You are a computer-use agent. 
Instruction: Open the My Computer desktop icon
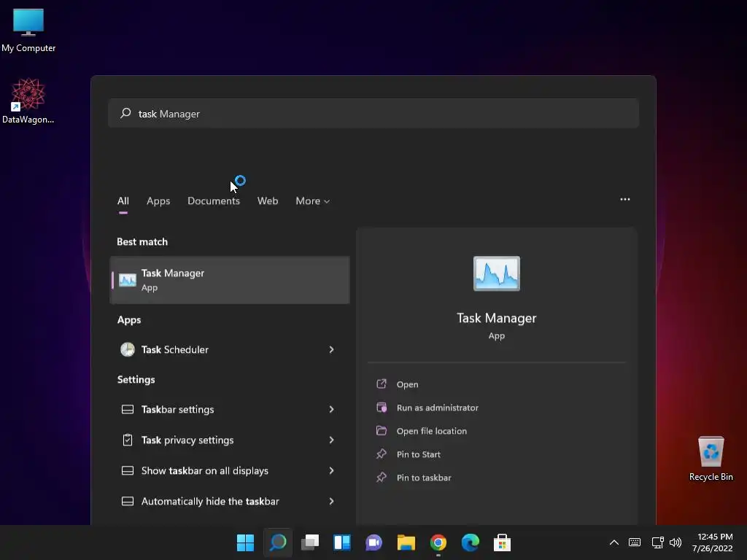coord(28,29)
